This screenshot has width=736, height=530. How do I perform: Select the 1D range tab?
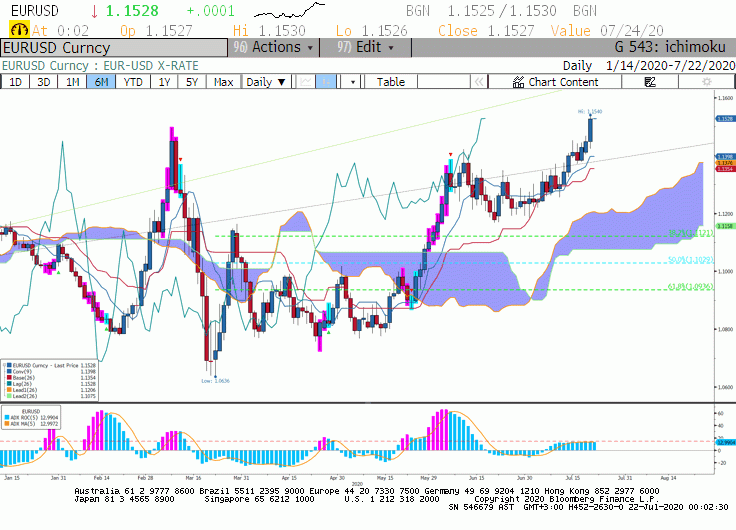15,82
